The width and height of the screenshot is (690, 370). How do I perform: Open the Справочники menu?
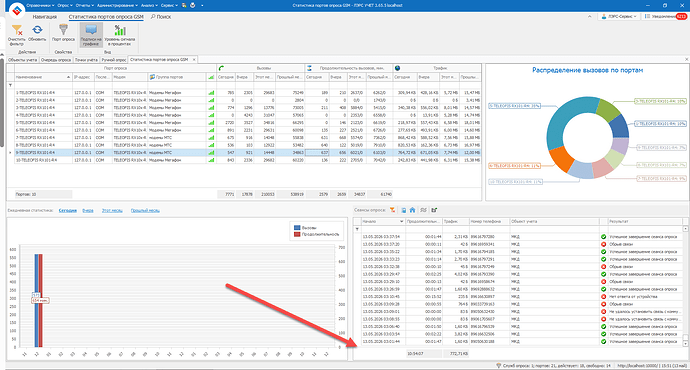[x=40, y=5]
